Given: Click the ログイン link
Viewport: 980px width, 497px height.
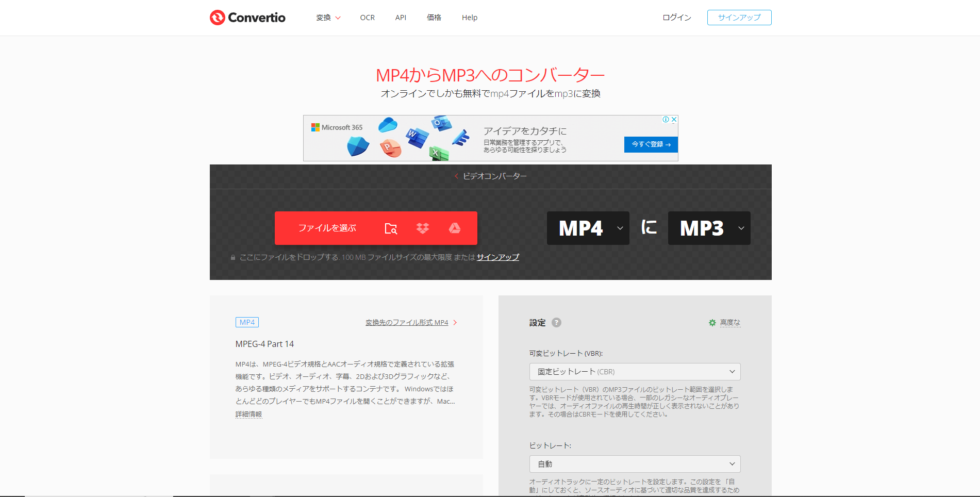Looking at the screenshot, I should click(677, 18).
